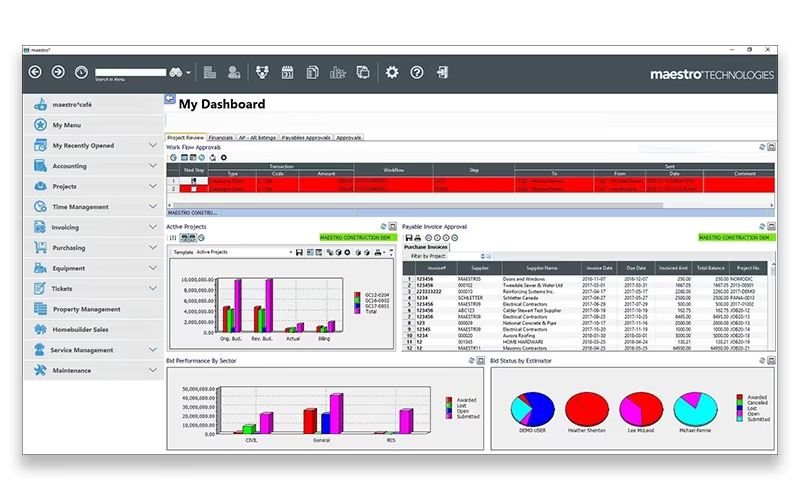Expand the Accounting menu chevron

click(153, 166)
